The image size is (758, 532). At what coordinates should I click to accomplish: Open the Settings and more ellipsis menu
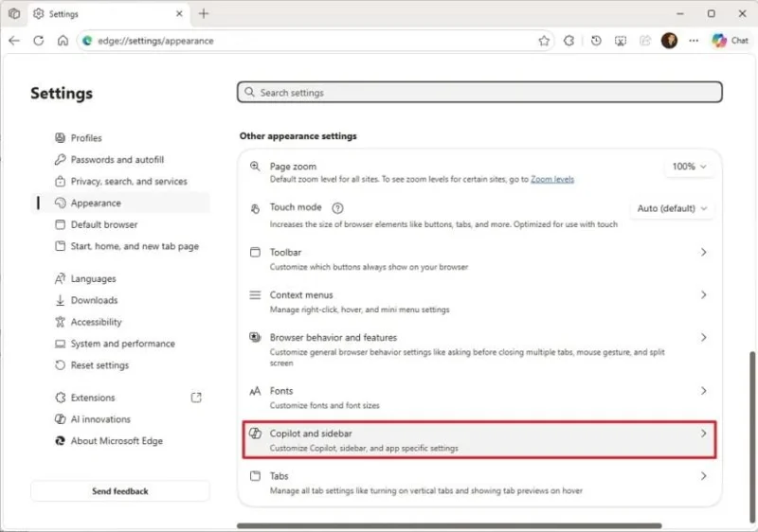pos(694,41)
